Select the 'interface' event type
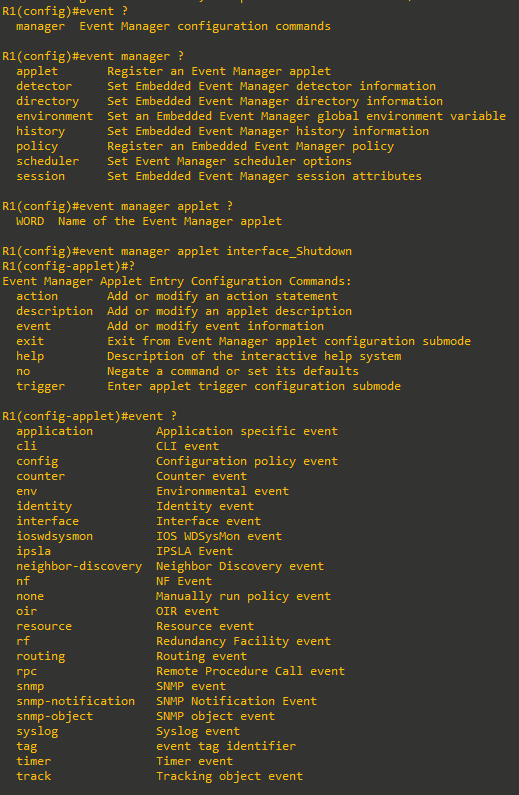Image resolution: width=519 pixels, height=795 pixels. pyautogui.click(x=48, y=521)
